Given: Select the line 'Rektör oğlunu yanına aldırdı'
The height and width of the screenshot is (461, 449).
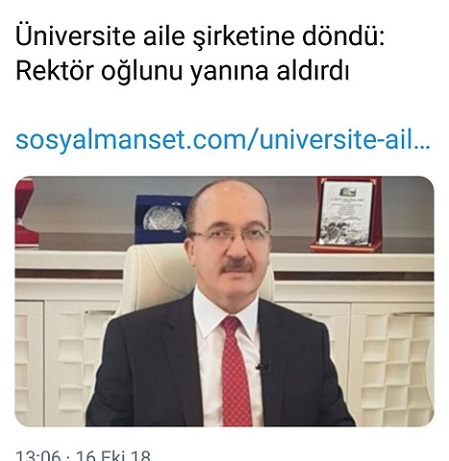Looking at the screenshot, I should pos(182,71).
